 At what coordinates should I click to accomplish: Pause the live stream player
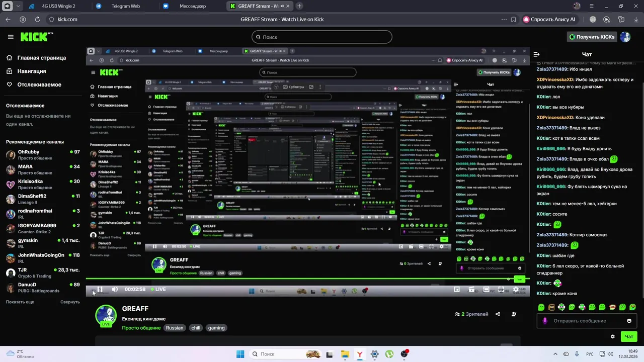(x=100, y=289)
